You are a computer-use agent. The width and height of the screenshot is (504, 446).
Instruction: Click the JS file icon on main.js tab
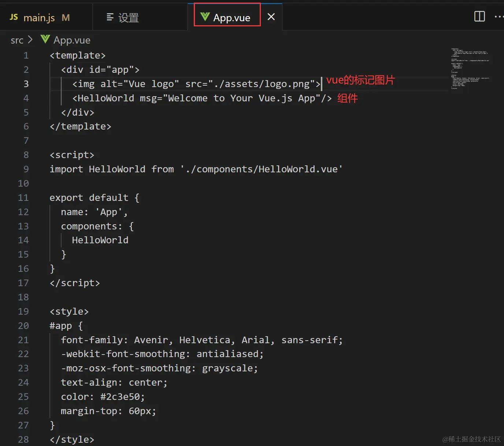(x=14, y=17)
